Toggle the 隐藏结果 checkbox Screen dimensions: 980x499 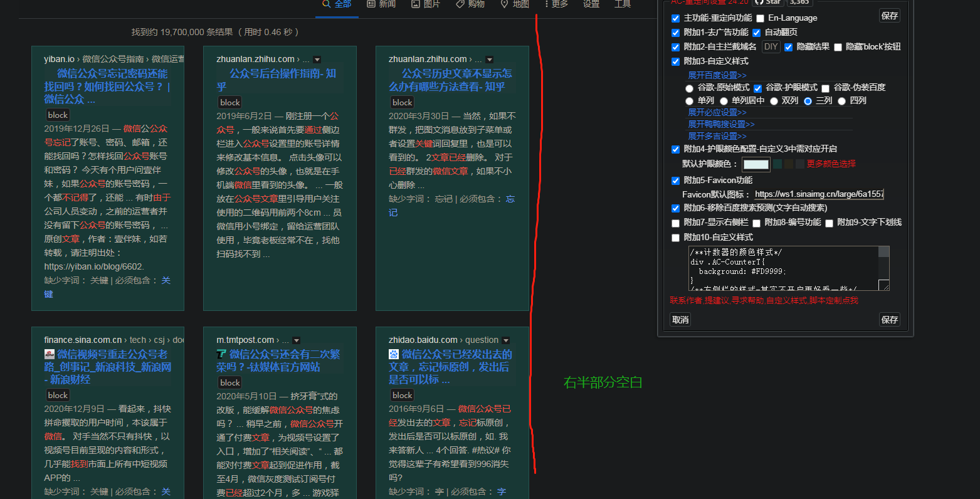pos(788,47)
